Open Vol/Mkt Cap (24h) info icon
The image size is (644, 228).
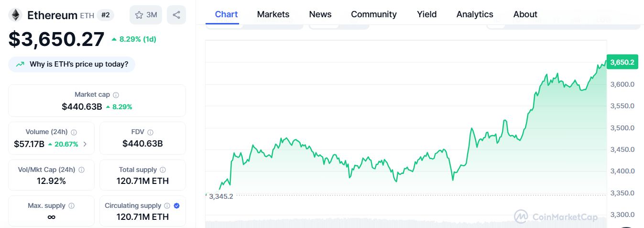tap(82, 170)
